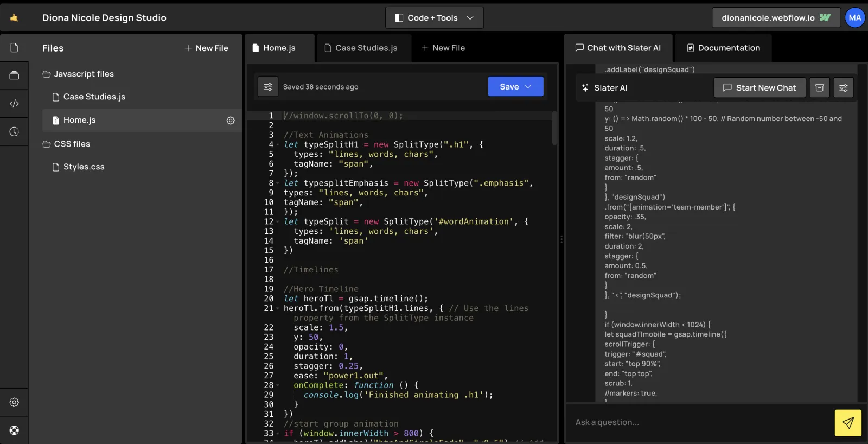Image resolution: width=868 pixels, height=444 pixels.
Task: Select Home.js in file tree
Action: (142, 120)
